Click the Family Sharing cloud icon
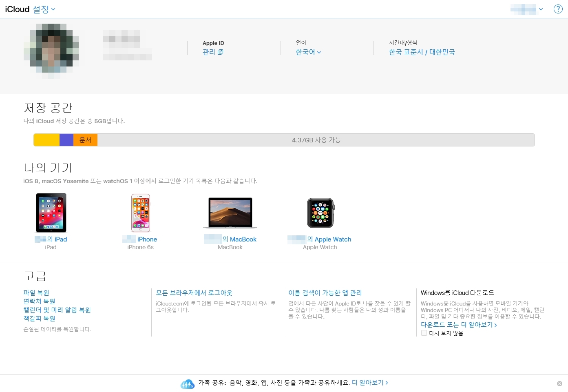Screen dimensions: 568x392 click(188, 383)
